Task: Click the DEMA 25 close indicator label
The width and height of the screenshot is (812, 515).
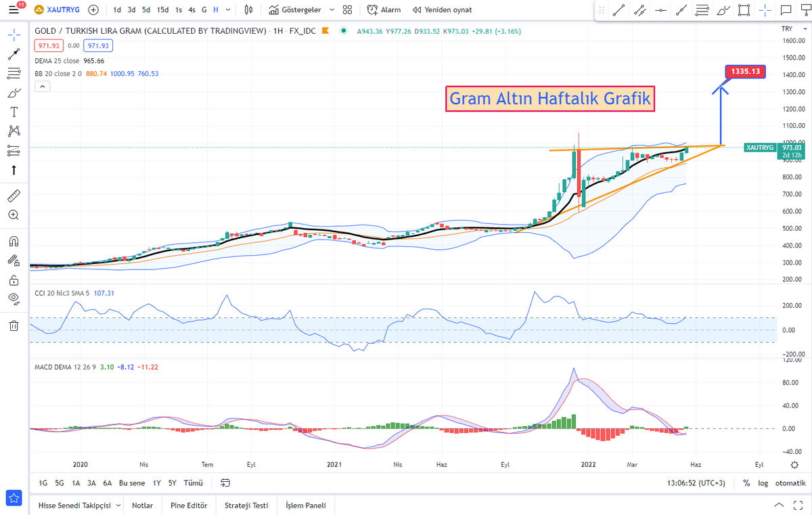Action: click(x=58, y=60)
